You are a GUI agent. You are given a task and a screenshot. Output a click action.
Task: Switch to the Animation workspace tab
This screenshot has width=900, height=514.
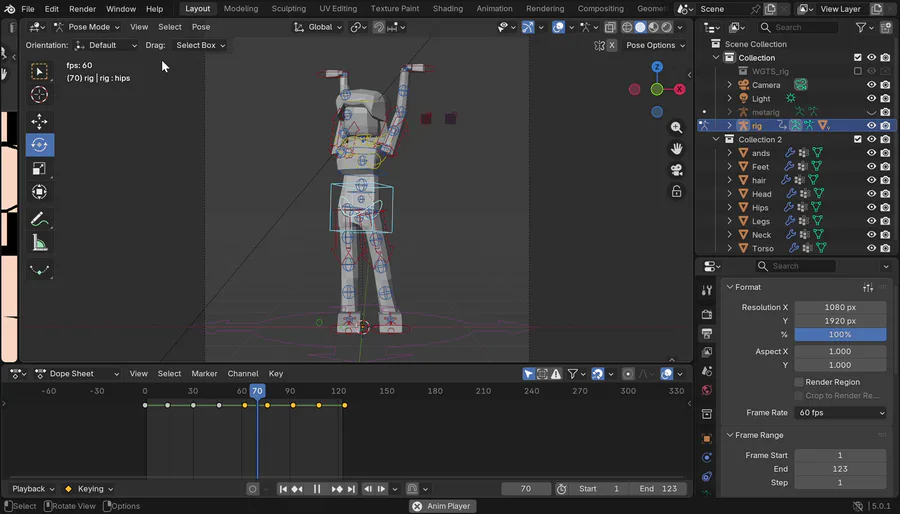[494, 9]
